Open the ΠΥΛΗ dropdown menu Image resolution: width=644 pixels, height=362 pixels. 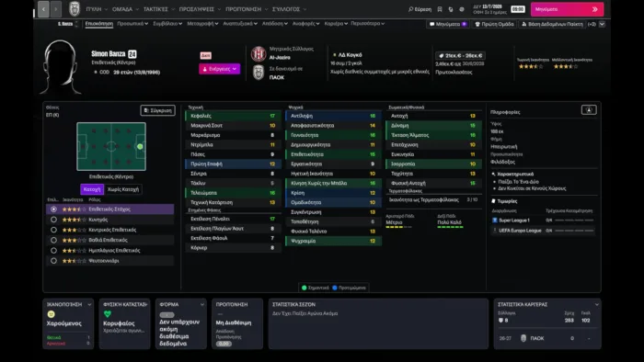pyautogui.click(x=97, y=9)
